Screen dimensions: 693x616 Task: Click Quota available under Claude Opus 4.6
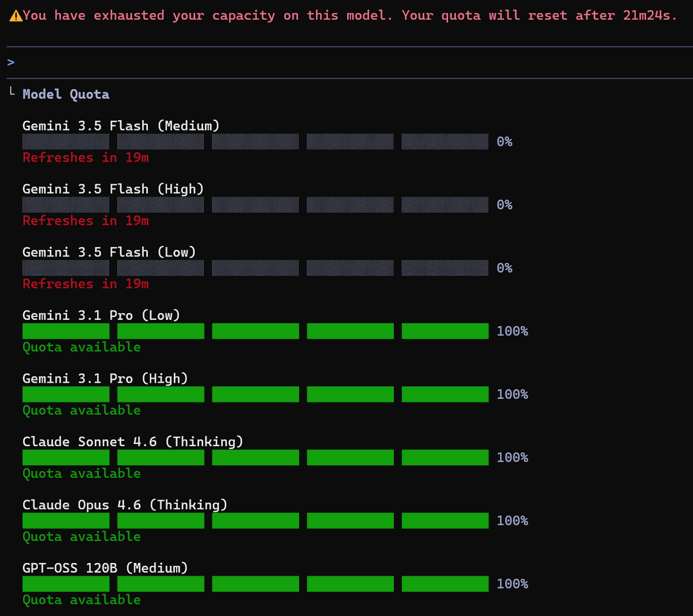pos(81,537)
